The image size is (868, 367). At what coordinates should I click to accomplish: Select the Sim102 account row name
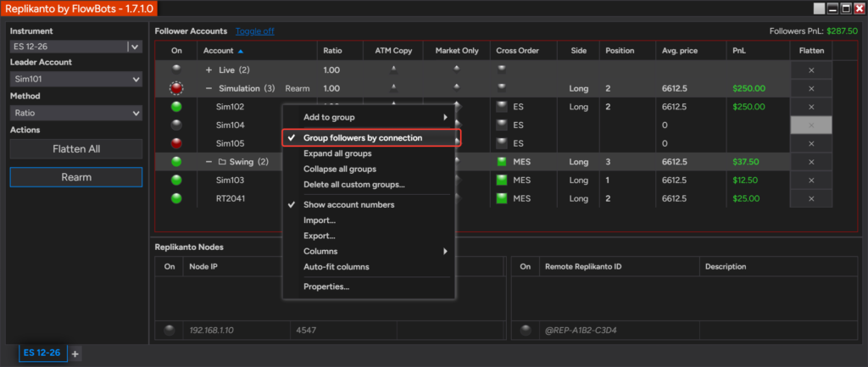[x=231, y=106]
